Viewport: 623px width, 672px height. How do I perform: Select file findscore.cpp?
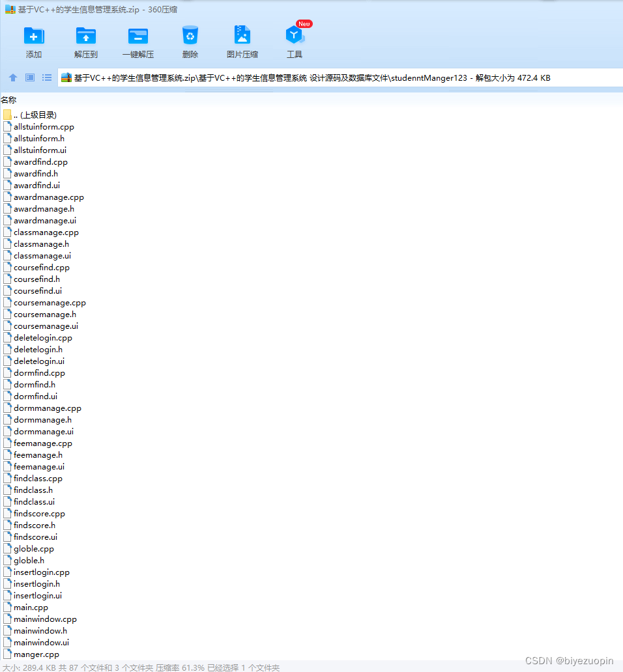pyautogui.click(x=35, y=513)
